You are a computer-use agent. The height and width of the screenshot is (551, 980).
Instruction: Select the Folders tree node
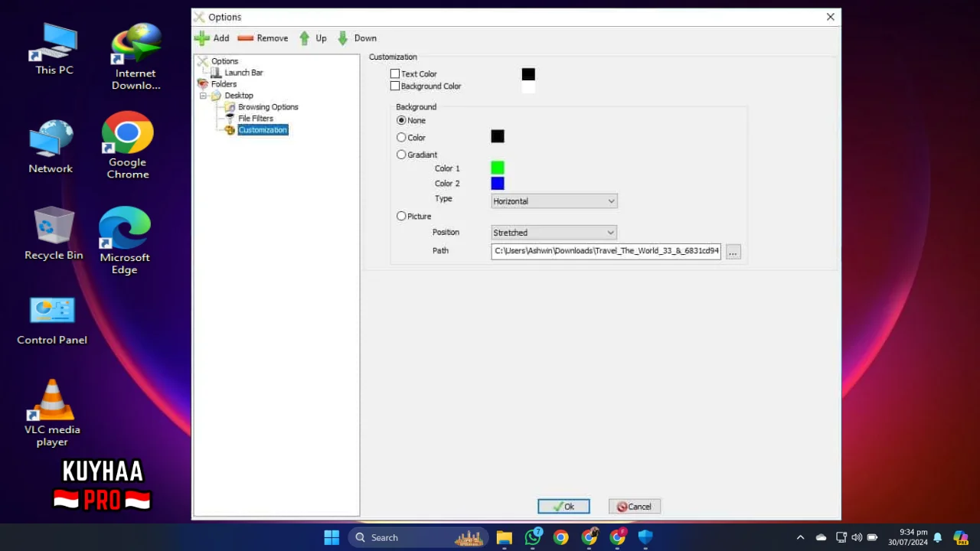coord(224,84)
